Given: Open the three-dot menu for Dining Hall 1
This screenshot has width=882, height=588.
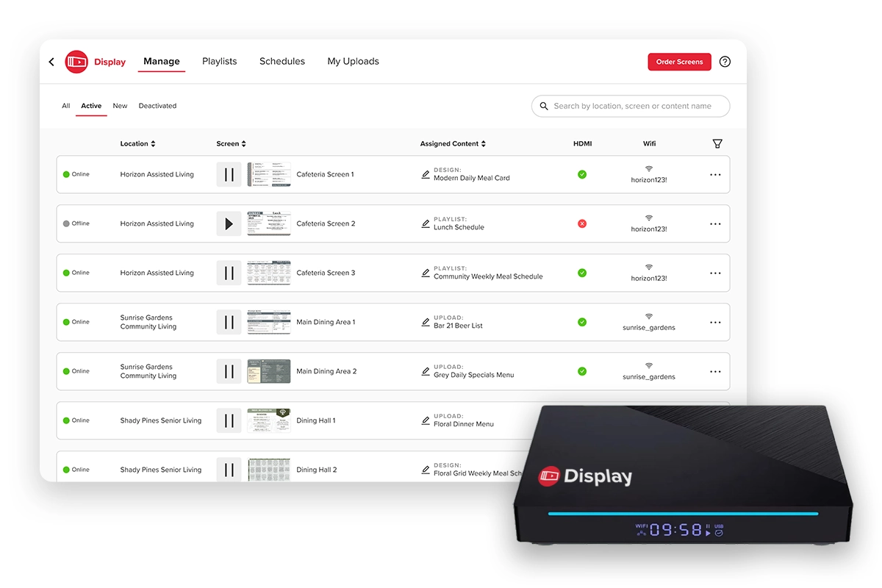Looking at the screenshot, I should [715, 420].
